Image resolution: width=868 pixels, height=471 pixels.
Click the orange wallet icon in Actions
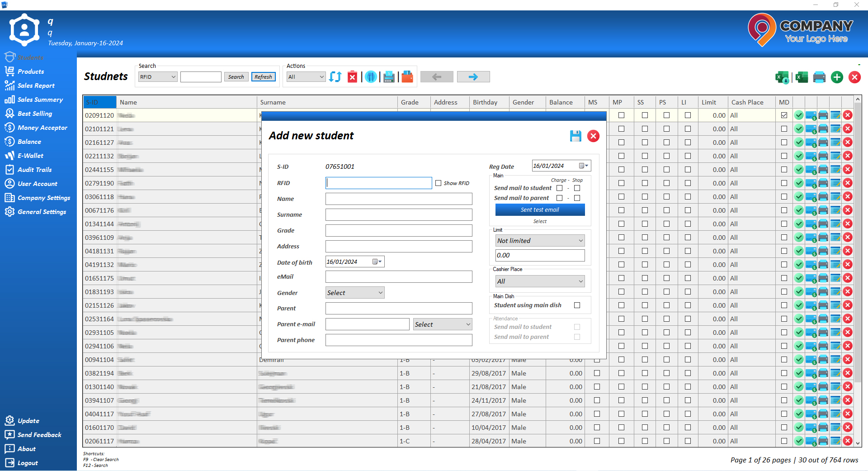[407, 77]
